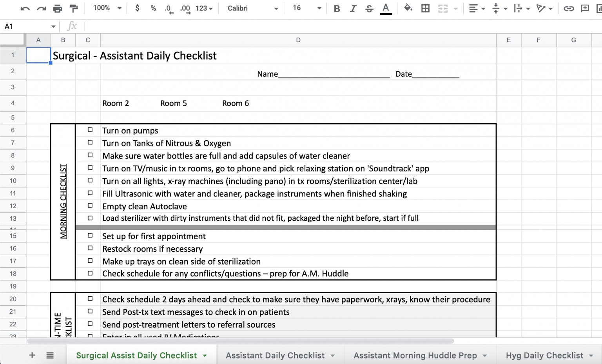
Task: Click the paint format tool
Action: pos(74,8)
